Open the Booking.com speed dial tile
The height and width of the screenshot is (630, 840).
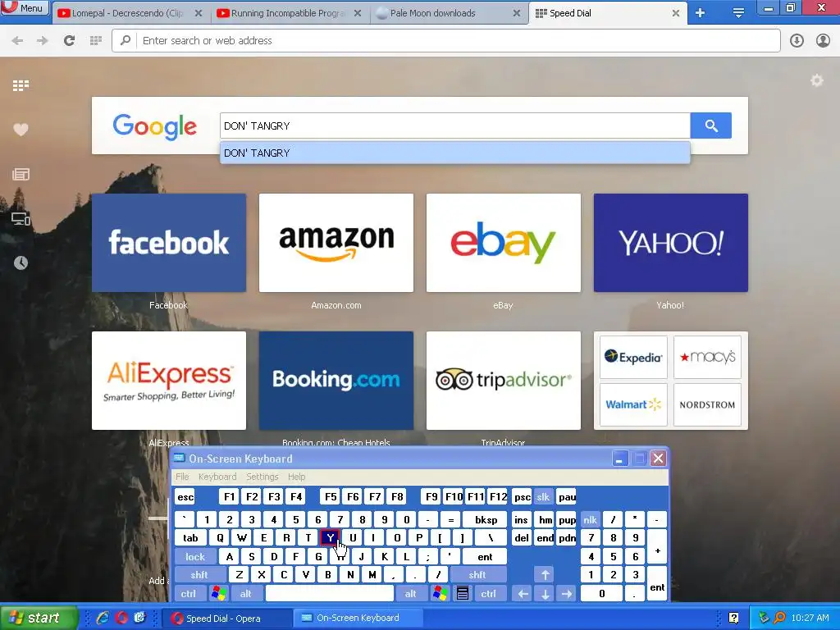336,381
